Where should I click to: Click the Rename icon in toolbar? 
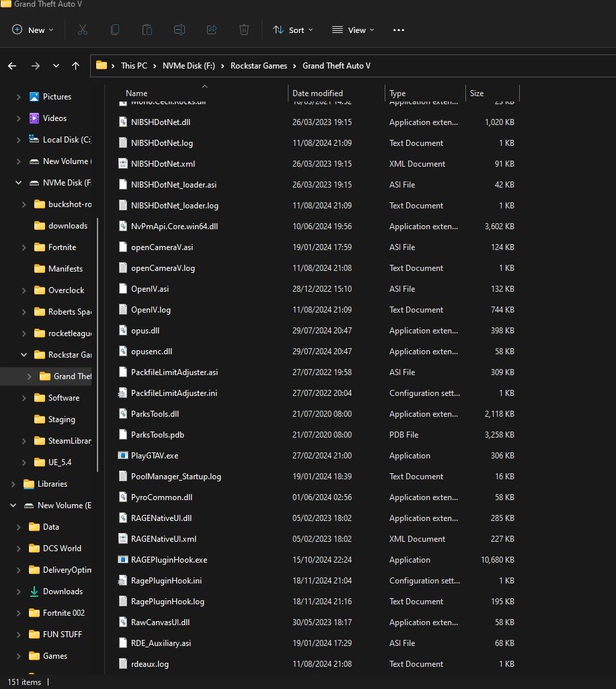point(180,30)
